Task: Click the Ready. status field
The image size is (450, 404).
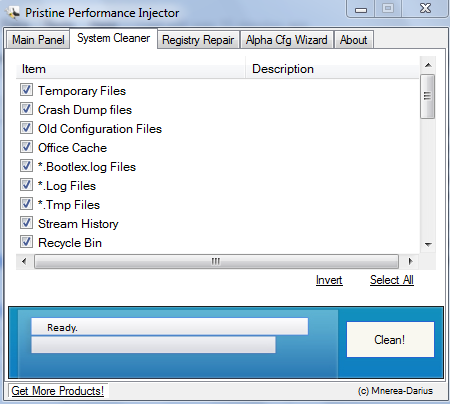Action: click(x=170, y=326)
